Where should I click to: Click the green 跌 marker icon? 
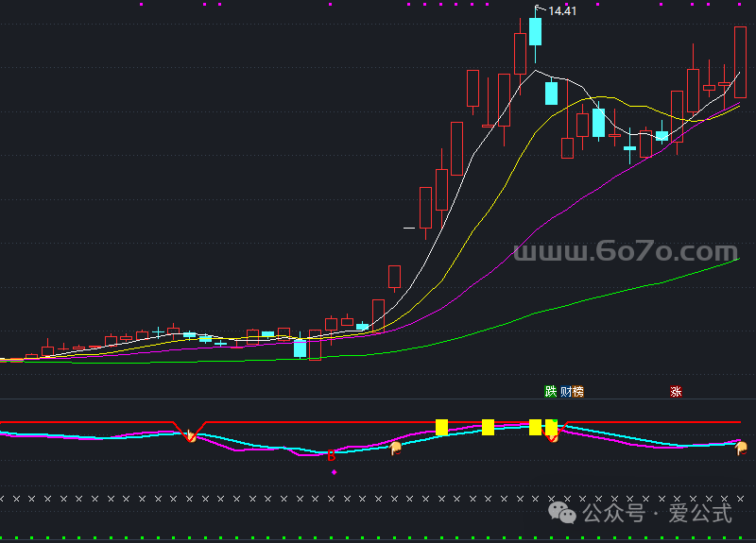tap(551, 392)
